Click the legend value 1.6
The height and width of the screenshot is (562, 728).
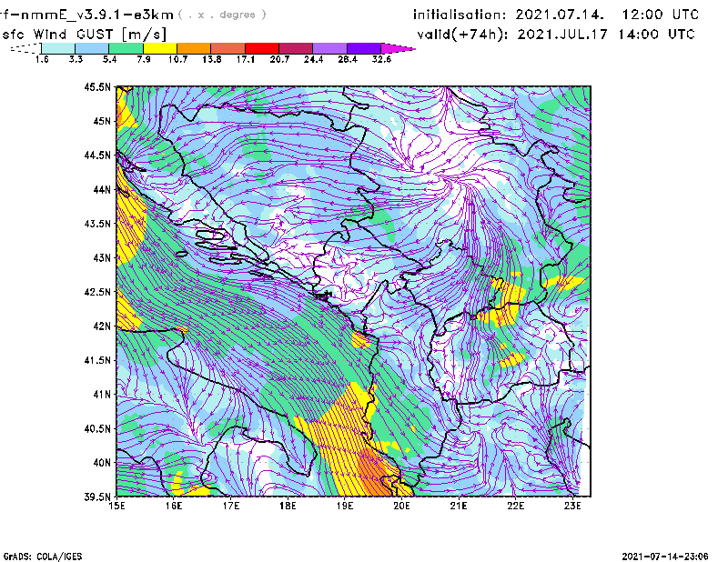[x=42, y=59]
